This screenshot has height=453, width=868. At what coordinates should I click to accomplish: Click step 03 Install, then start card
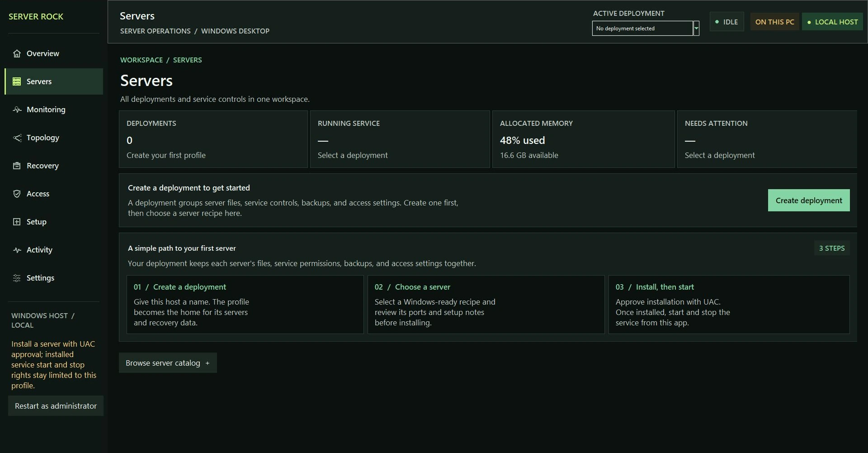729,305
